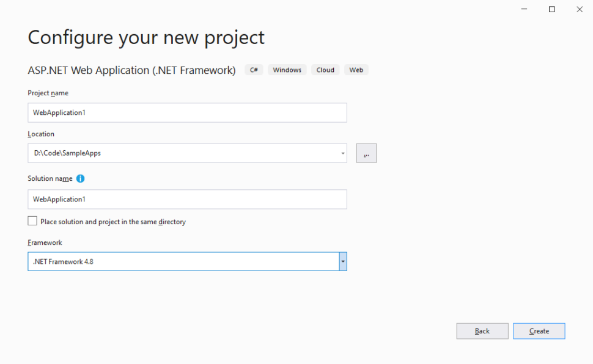Select the Web project type tag
The height and width of the screenshot is (364, 593).
pos(356,70)
